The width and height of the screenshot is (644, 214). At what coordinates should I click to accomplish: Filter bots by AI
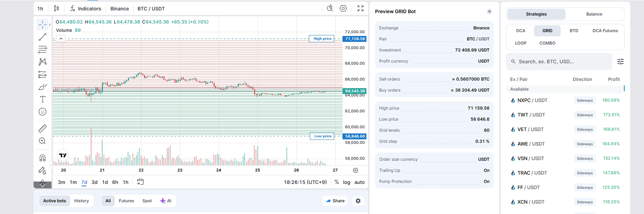tap(166, 201)
